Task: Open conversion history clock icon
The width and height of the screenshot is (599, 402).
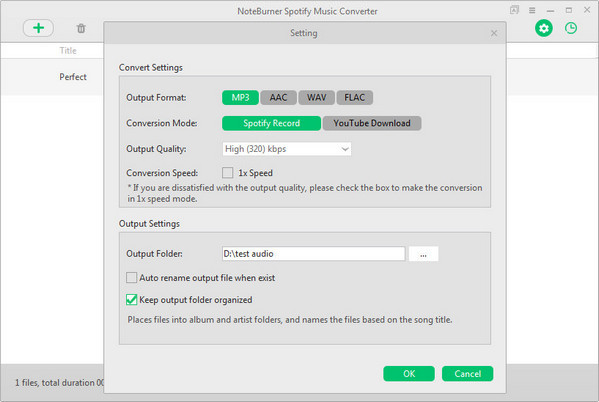Action: pyautogui.click(x=571, y=28)
